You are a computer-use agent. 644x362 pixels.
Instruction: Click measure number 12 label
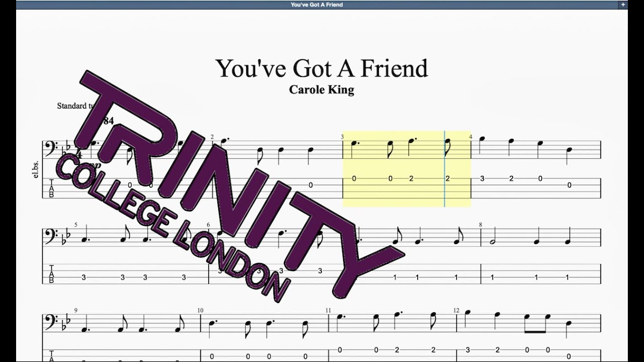click(x=456, y=310)
